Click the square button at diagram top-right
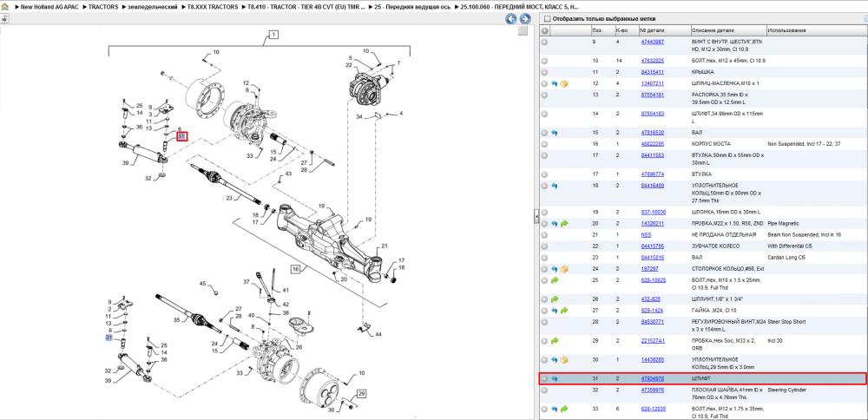This screenshot has width=868, height=420. pyautogui.click(x=523, y=31)
